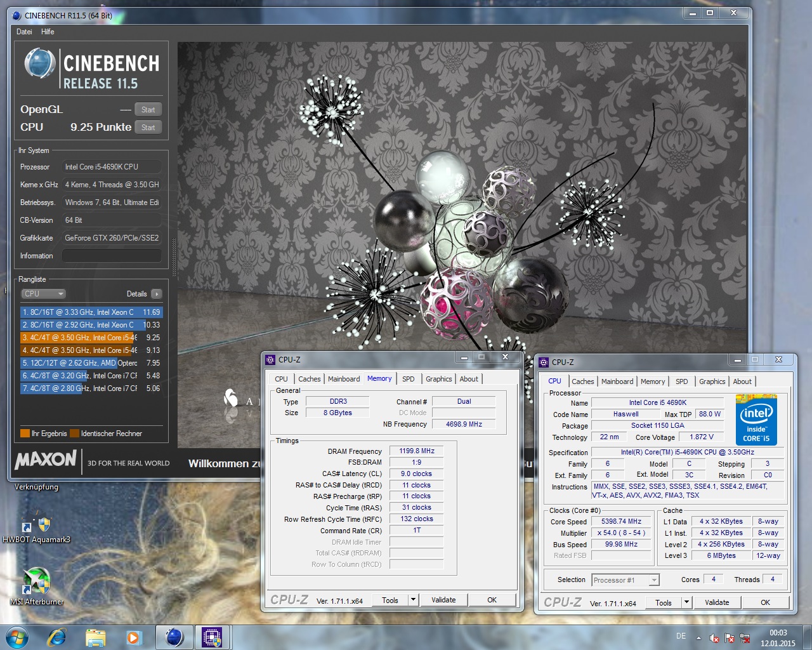Click Tools button in Memory CPU-Z window

pos(390,600)
